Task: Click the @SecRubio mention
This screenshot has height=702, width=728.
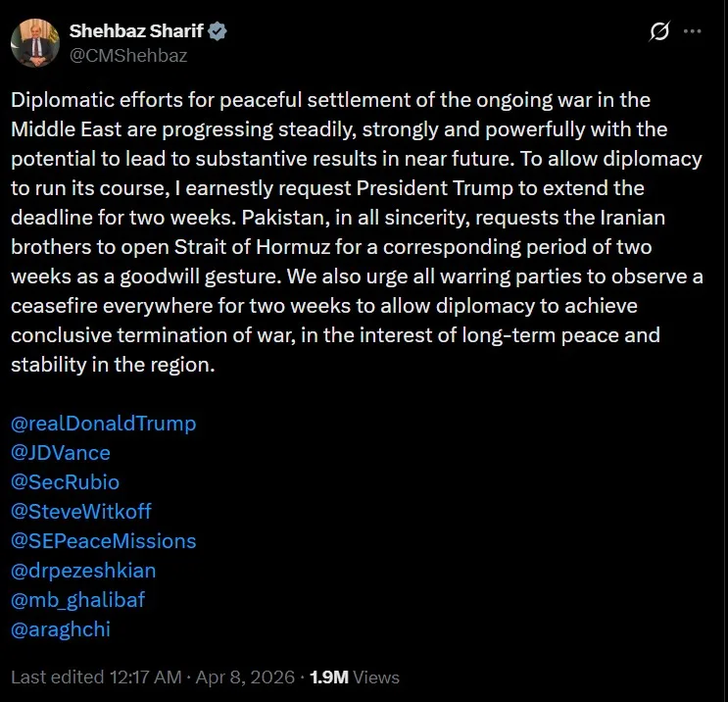Action: [65, 482]
